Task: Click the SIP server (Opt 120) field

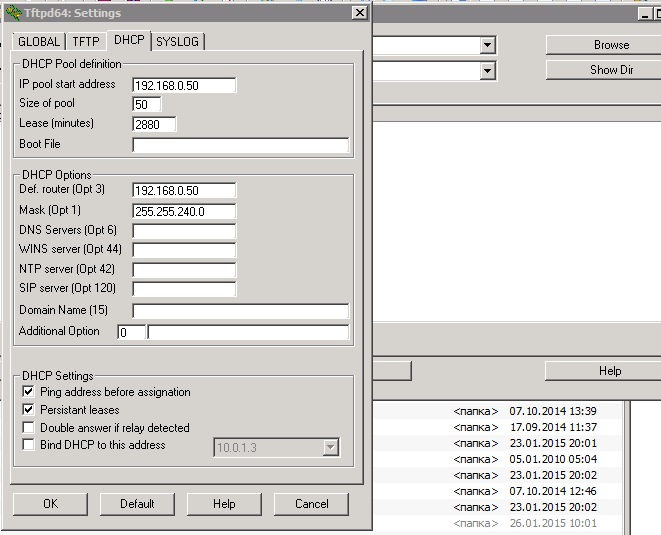Action: tap(184, 289)
